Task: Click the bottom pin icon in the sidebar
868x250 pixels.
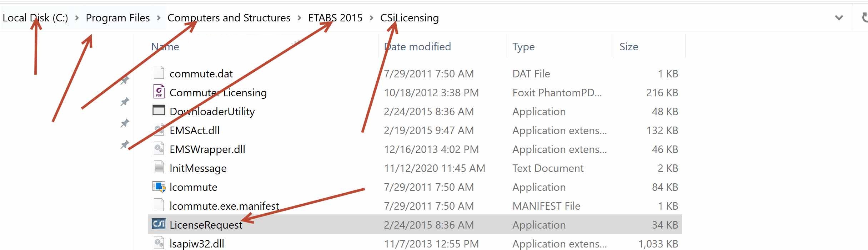Action: 125,145
